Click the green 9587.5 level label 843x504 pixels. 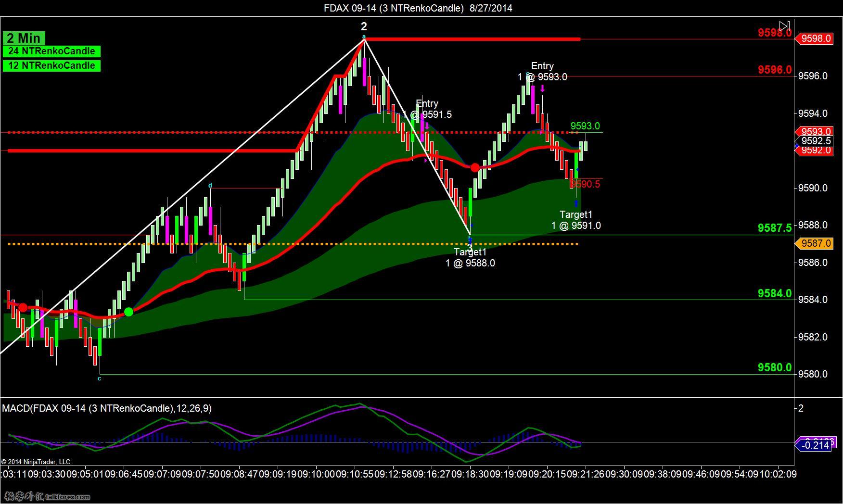775,228
